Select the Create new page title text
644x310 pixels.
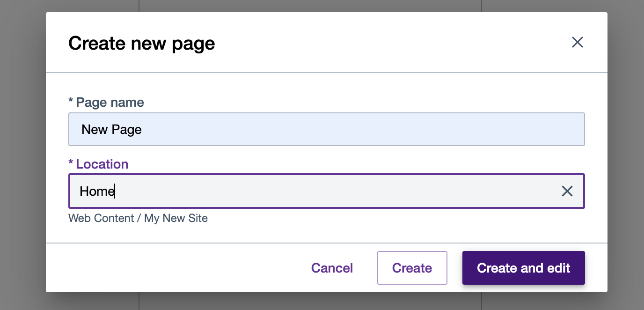141,43
